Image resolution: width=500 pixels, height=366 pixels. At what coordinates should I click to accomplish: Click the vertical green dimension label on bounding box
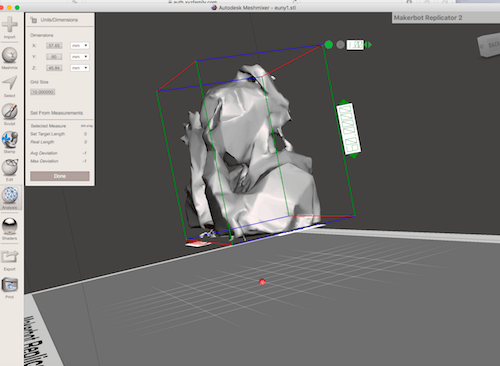click(349, 129)
